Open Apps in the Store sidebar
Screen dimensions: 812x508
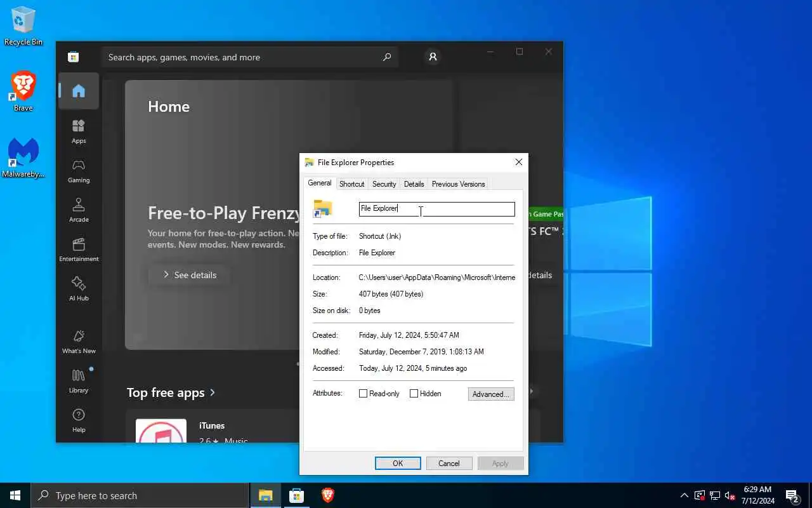pos(79,131)
